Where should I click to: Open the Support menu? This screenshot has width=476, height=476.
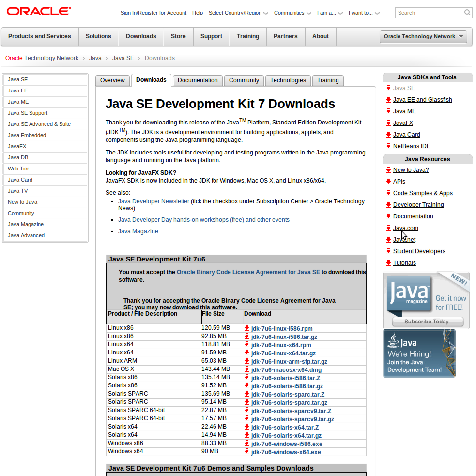click(211, 36)
